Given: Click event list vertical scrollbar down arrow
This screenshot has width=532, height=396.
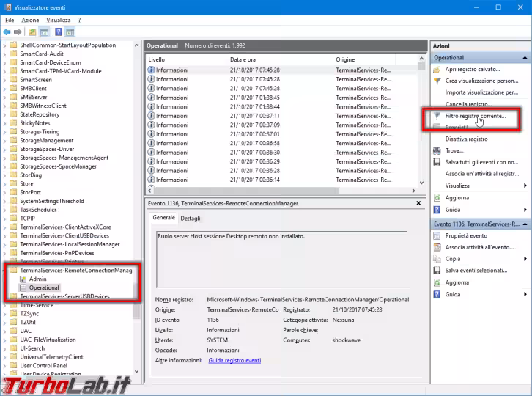Looking at the screenshot, I should (x=421, y=183).
